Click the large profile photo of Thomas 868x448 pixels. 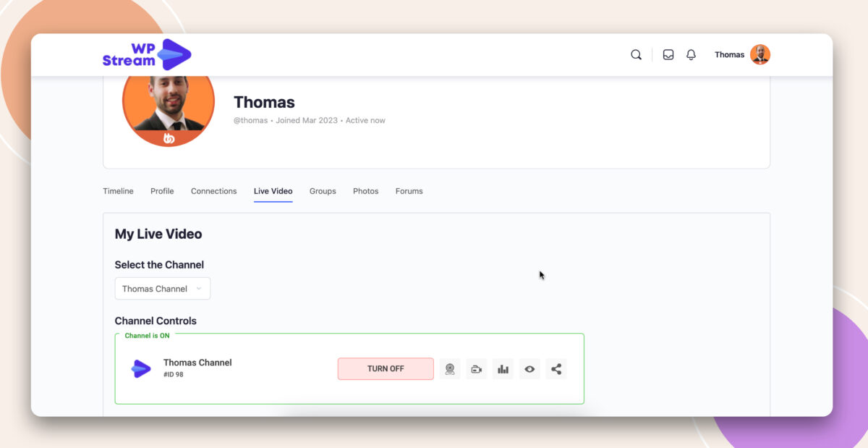(169, 105)
